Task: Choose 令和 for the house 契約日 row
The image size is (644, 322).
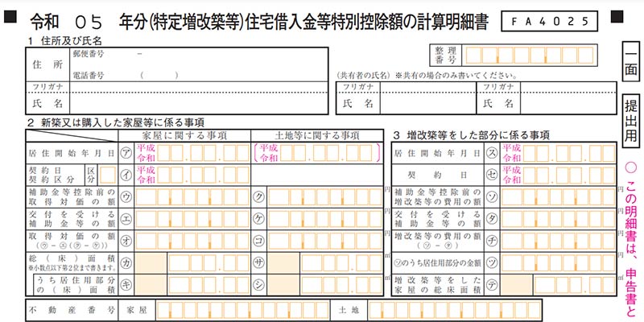Action: tap(145, 180)
